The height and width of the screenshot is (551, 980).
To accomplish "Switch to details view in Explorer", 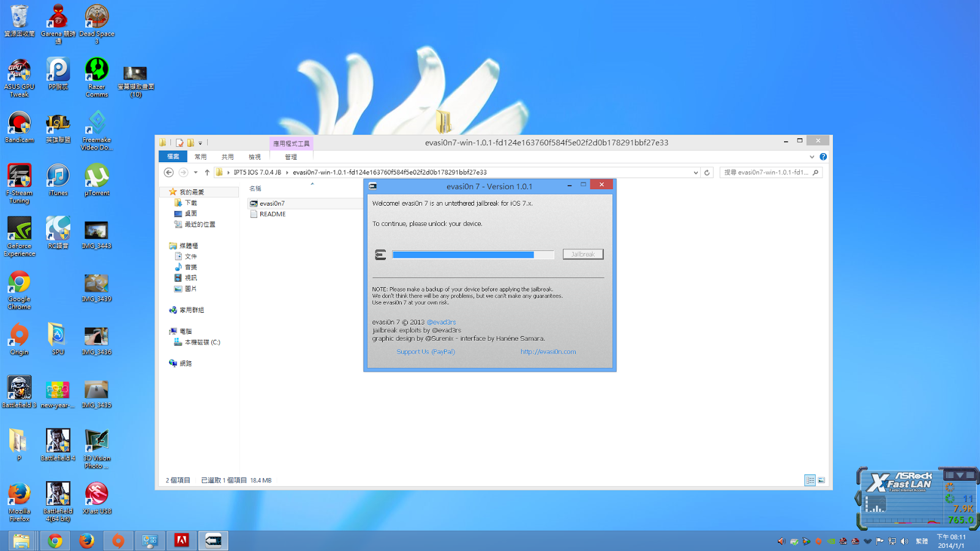I will click(810, 481).
